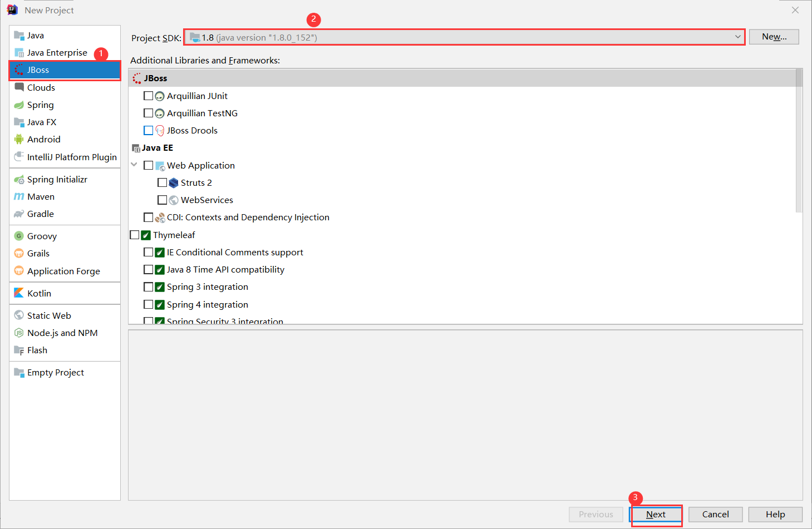
Task: Check the Web Application framework checkbox
Action: 148,165
